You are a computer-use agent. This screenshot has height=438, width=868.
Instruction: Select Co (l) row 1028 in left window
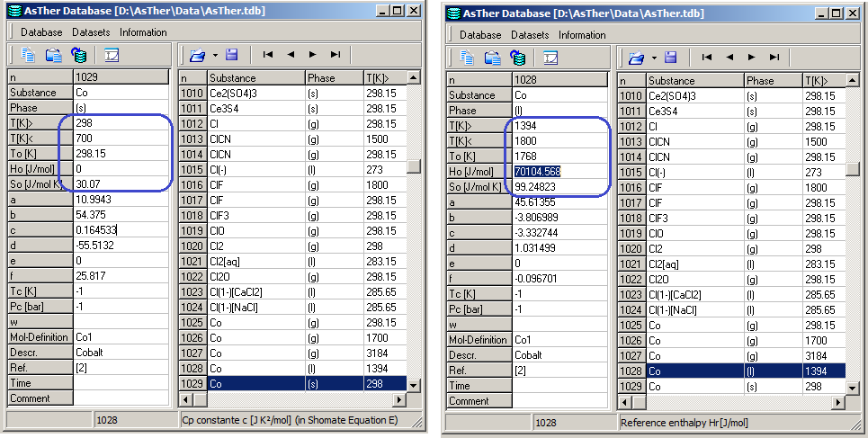[x=293, y=368]
